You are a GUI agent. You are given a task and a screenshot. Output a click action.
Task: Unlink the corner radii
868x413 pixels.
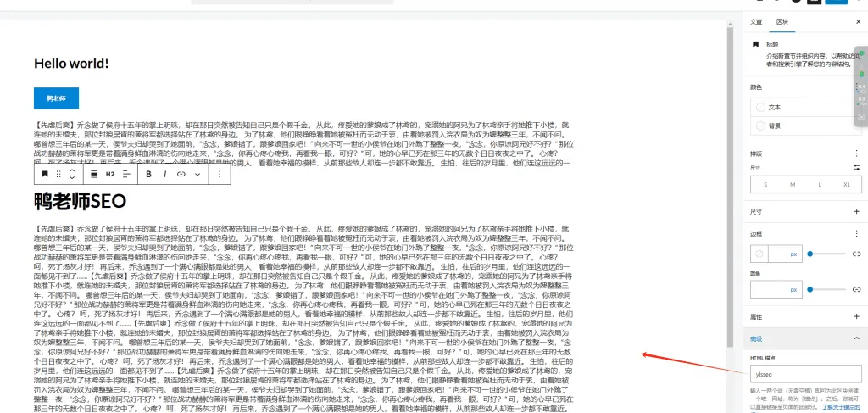pyautogui.click(x=857, y=289)
